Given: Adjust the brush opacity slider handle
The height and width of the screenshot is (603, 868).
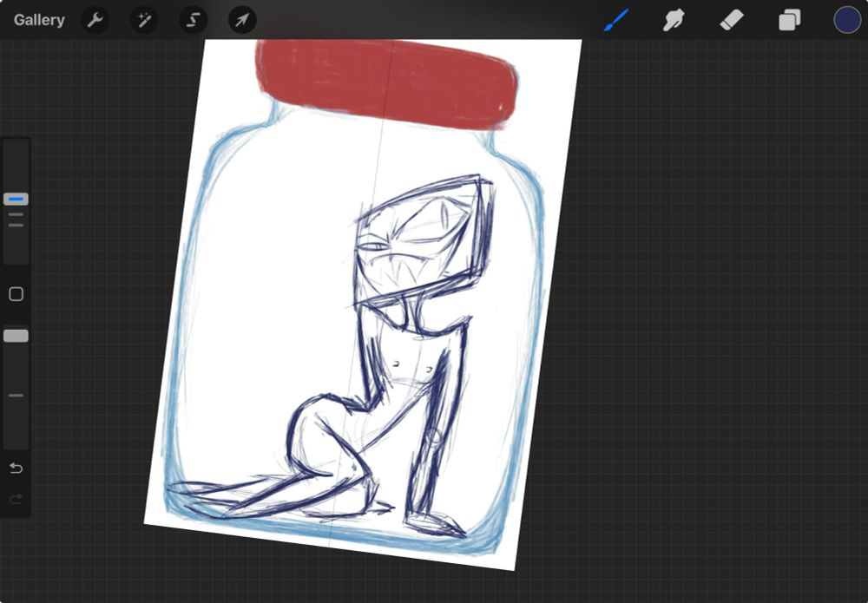Looking at the screenshot, I should (16, 336).
